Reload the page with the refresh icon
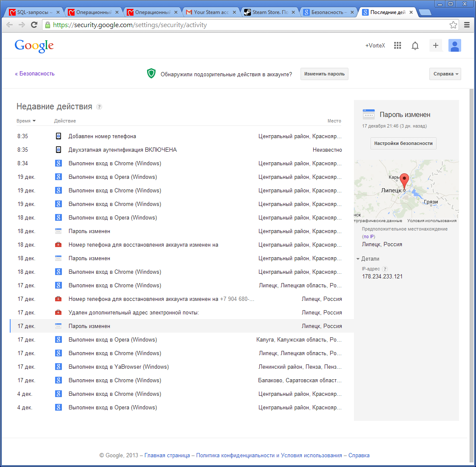 coord(34,25)
